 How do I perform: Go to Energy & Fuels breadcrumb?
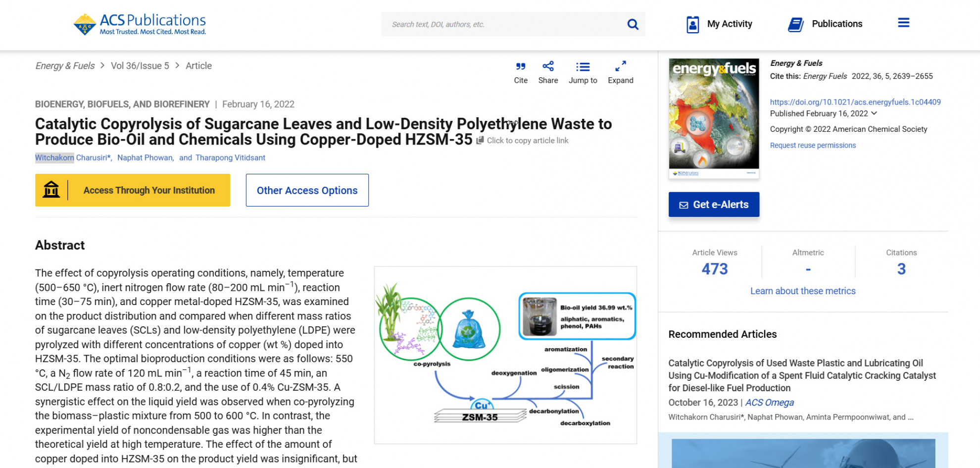tap(65, 66)
